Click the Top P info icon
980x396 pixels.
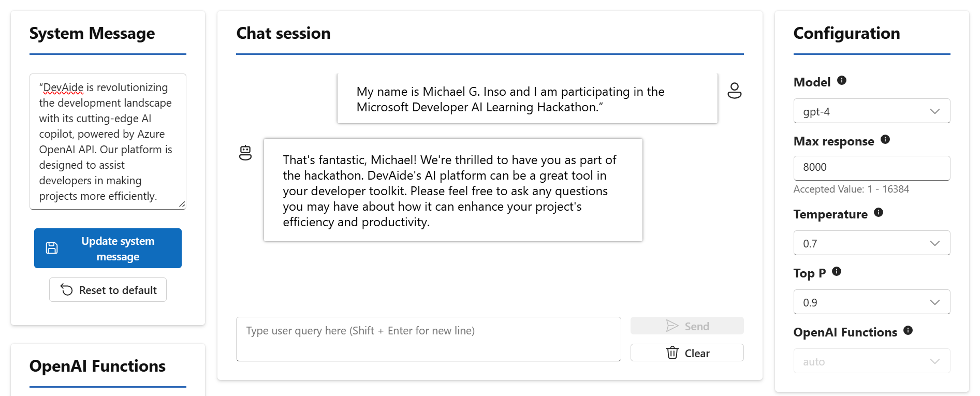(x=837, y=271)
